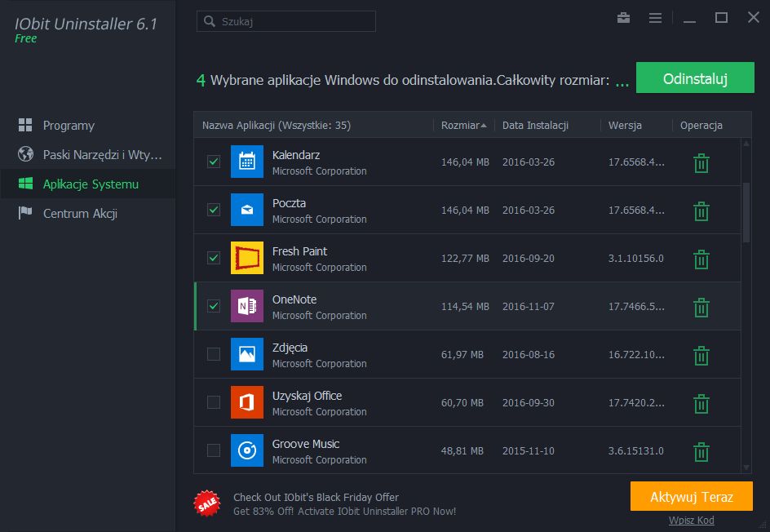Image resolution: width=770 pixels, height=532 pixels.
Task: Check the Zdjęcia checkbox
Action: click(x=214, y=354)
